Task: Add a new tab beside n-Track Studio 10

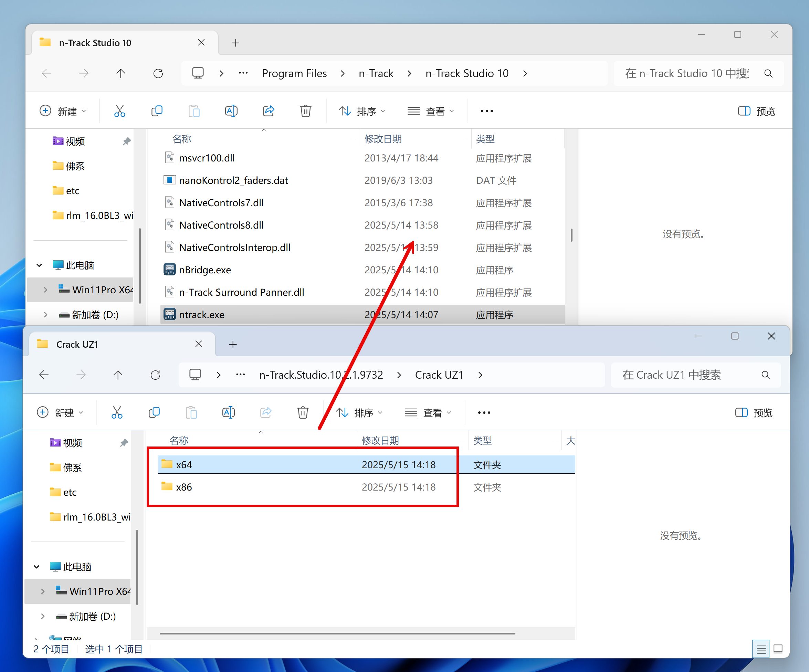Action: tap(236, 43)
